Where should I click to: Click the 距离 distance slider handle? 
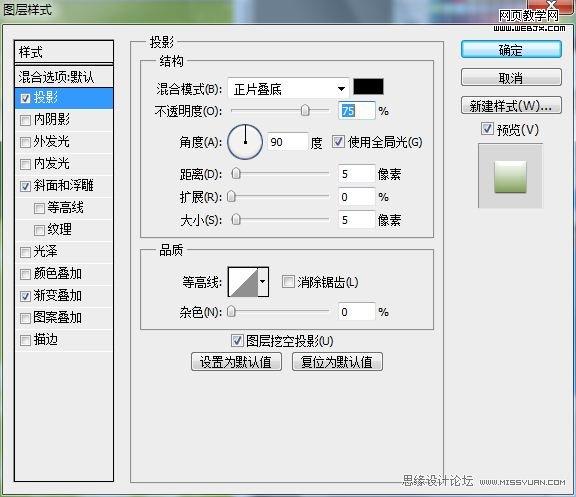236,173
